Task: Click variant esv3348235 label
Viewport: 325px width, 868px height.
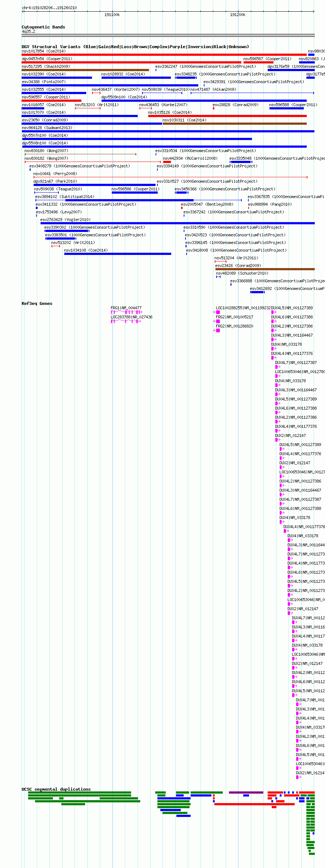Action: point(225,74)
